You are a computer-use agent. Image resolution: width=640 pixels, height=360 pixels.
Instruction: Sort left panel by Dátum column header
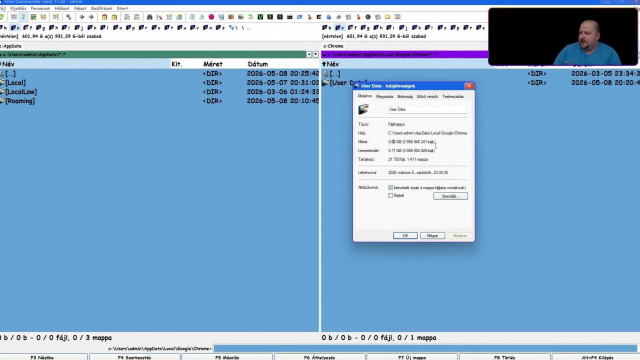258,64
